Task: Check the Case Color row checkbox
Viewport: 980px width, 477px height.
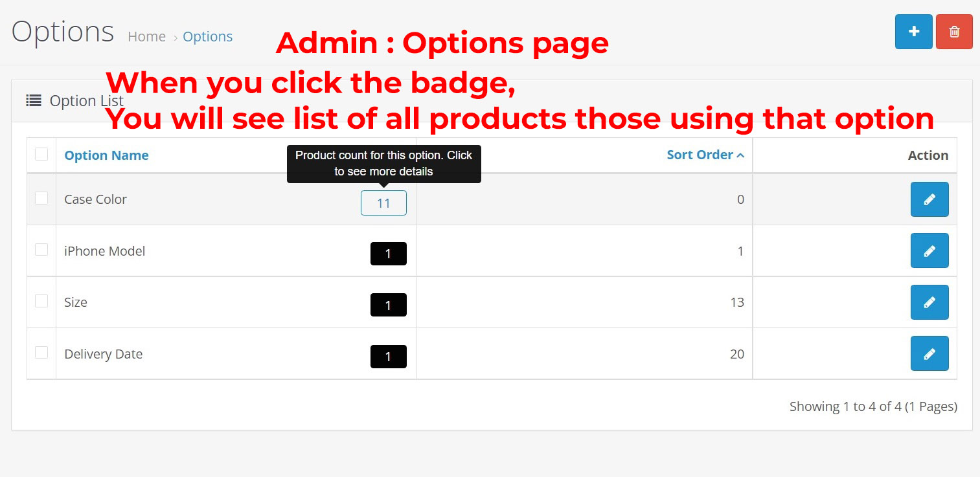Action: [41, 198]
